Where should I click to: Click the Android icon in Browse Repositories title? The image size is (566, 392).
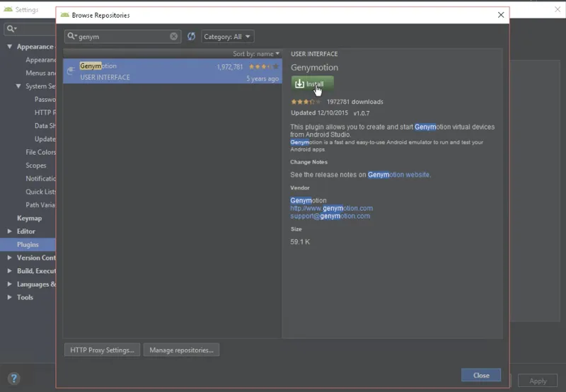tap(65, 15)
